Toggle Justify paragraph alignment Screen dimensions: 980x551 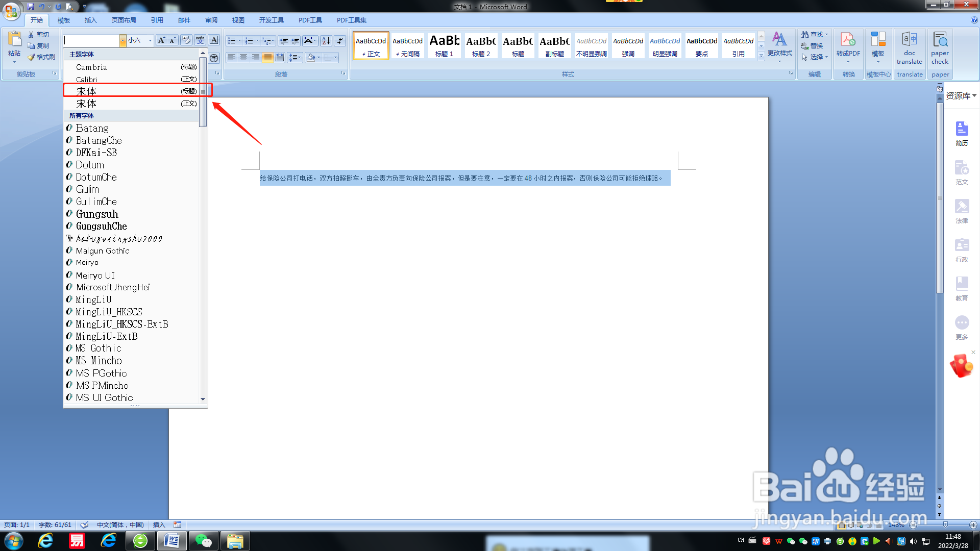click(267, 58)
